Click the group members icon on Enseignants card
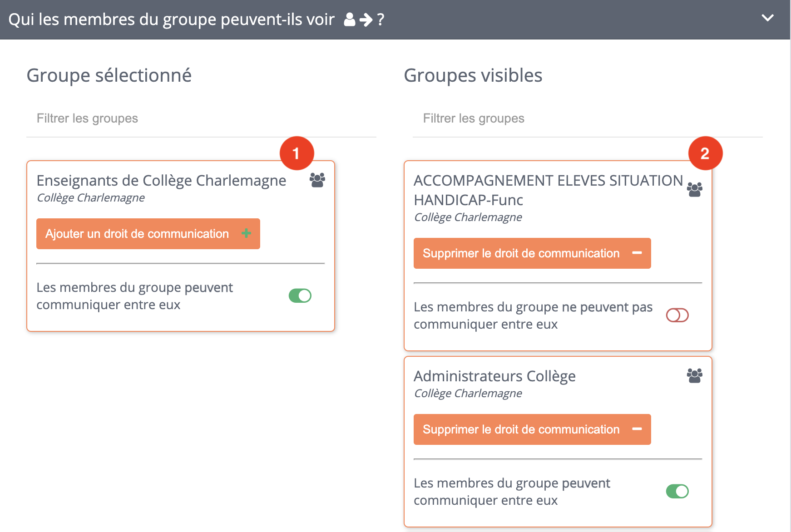 [316, 180]
